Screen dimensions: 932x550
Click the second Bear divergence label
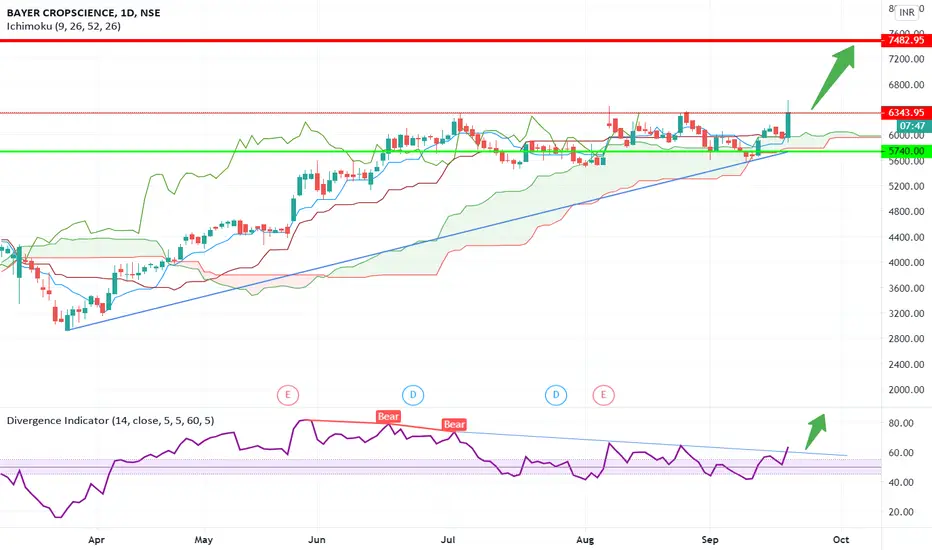(454, 425)
